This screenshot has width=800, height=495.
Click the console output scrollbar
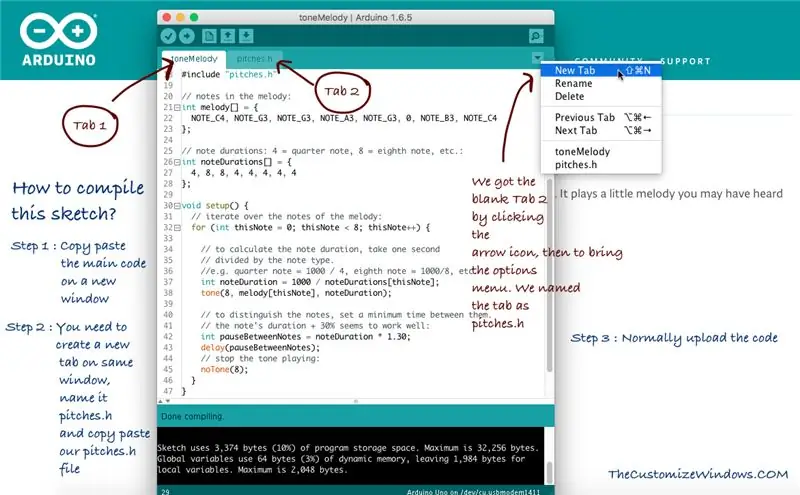coord(549,472)
